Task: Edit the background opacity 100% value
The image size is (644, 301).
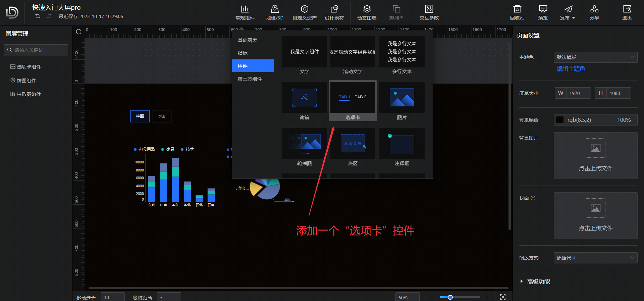Action: pyautogui.click(x=624, y=120)
